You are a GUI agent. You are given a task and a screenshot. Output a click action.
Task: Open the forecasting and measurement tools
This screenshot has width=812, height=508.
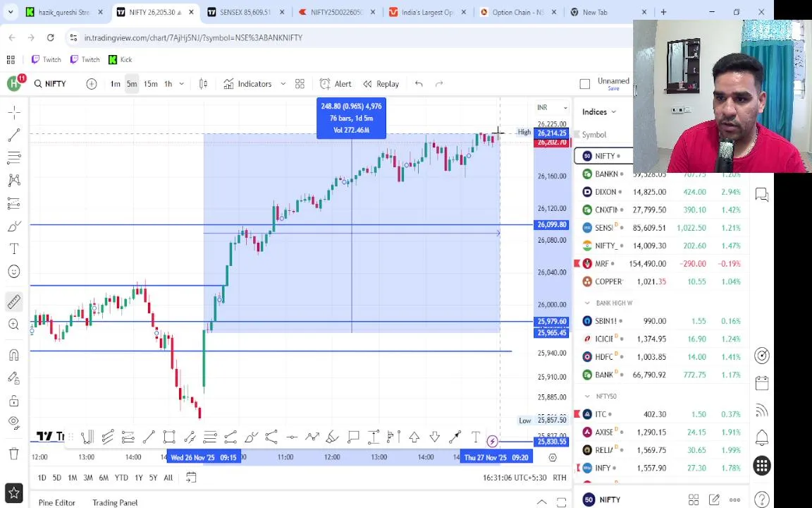click(14, 203)
